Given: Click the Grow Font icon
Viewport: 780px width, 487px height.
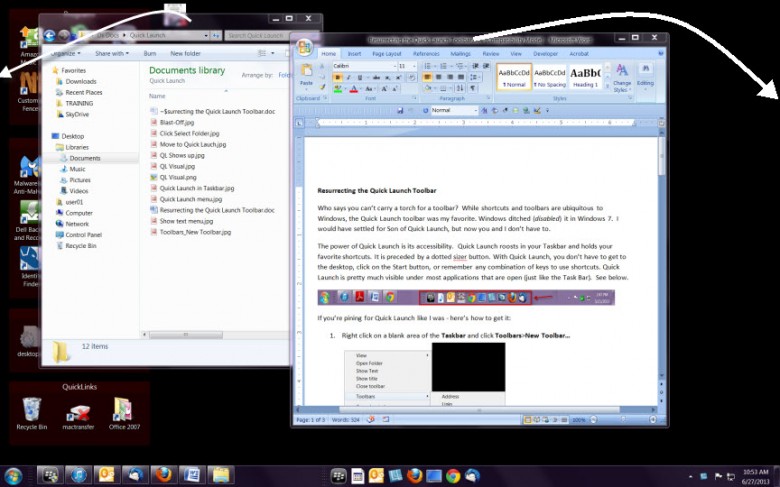Looking at the screenshot, I should pyautogui.click(x=384, y=89).
